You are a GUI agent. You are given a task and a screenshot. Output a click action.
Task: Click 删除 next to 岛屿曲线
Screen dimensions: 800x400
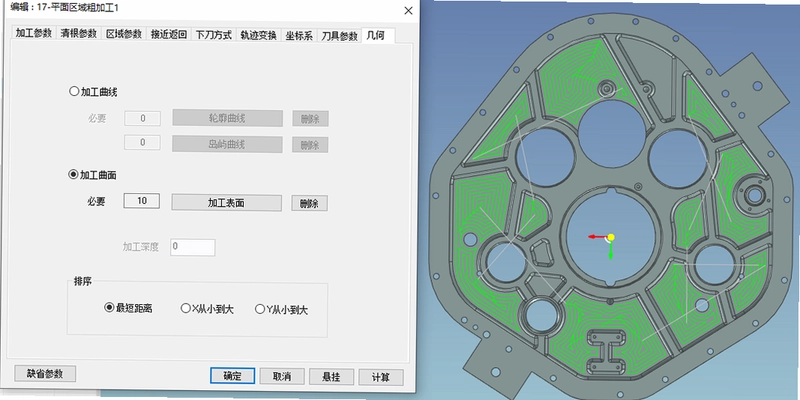(310, 145)
